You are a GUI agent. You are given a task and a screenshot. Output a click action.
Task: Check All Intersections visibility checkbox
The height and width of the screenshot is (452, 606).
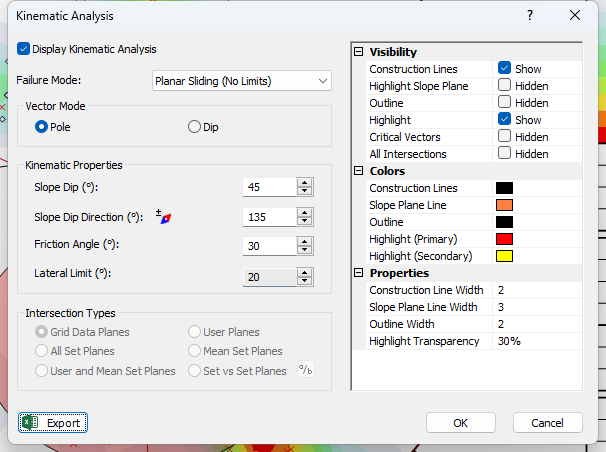pos(504,153)
